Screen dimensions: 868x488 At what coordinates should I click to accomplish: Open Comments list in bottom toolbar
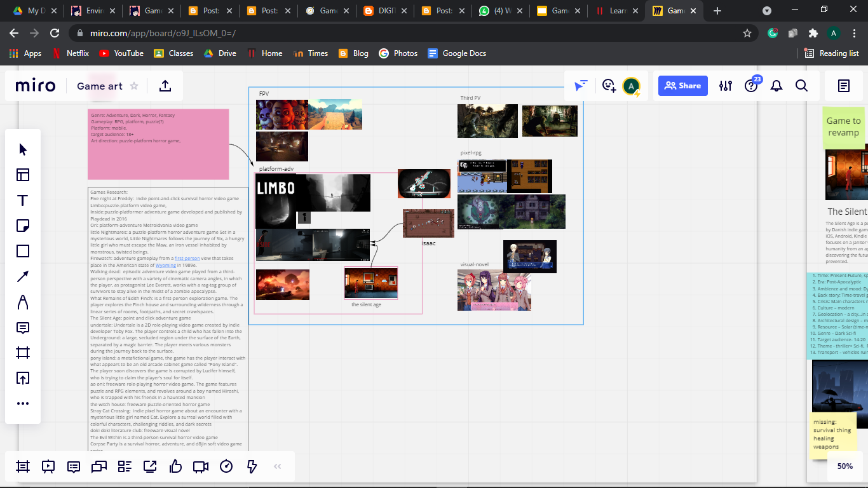(x=74, y=466)
